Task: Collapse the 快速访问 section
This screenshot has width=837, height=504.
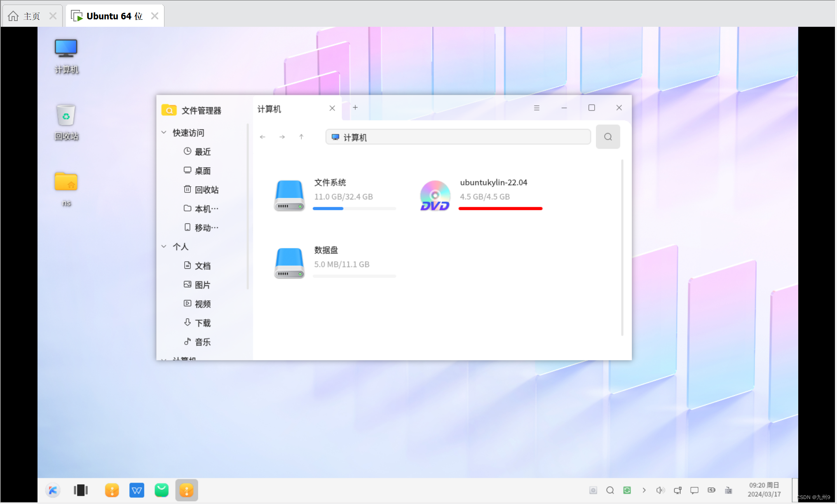Action: coord(164,133)
